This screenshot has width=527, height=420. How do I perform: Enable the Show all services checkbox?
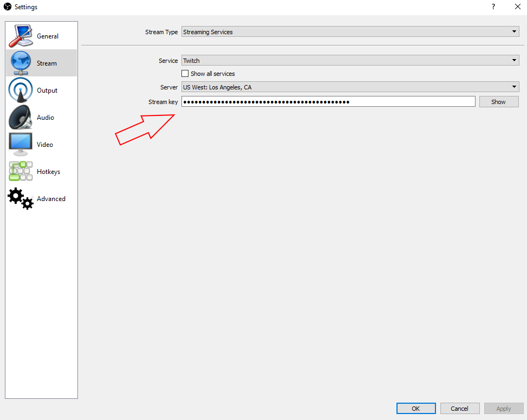coord(185,73)
